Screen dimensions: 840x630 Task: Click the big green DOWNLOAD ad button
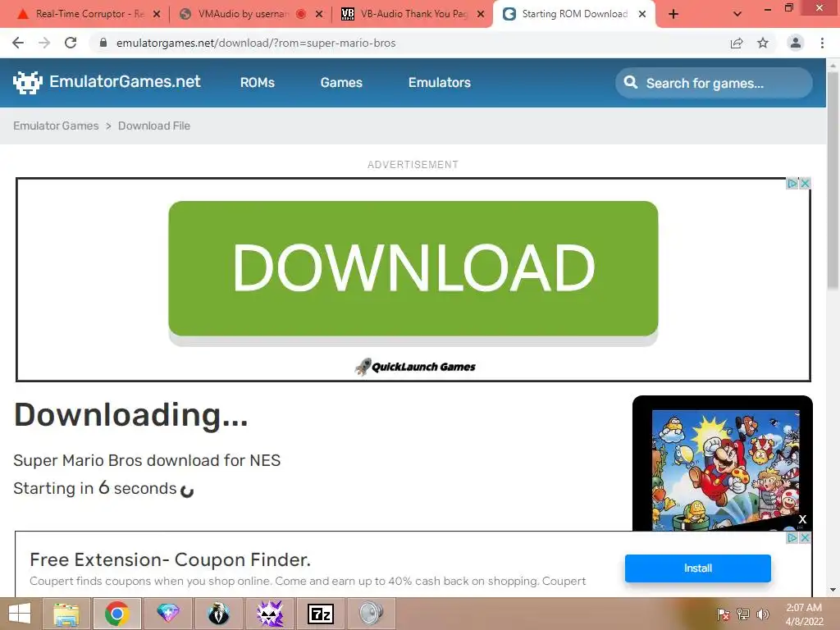pos(413,269)
